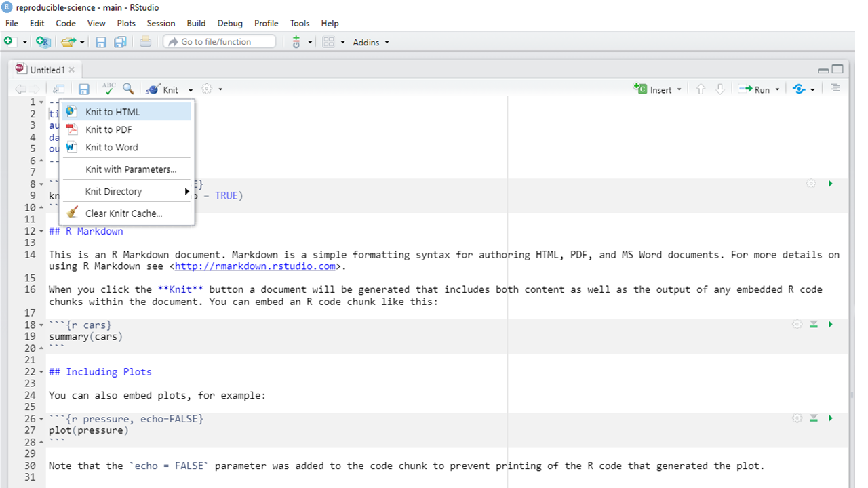Show the document outline icon
Image resolution: width=868 pixels, height=488 pixels.
click(835, 88)
